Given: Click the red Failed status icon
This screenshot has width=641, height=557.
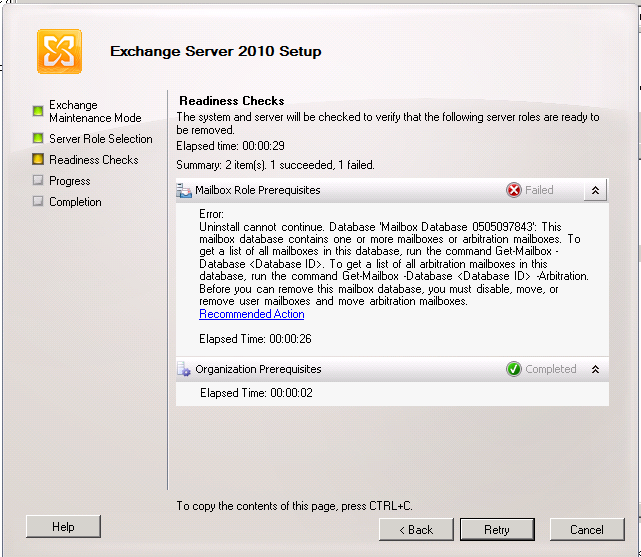Looking at the screenshot, I should coord(514,190).
